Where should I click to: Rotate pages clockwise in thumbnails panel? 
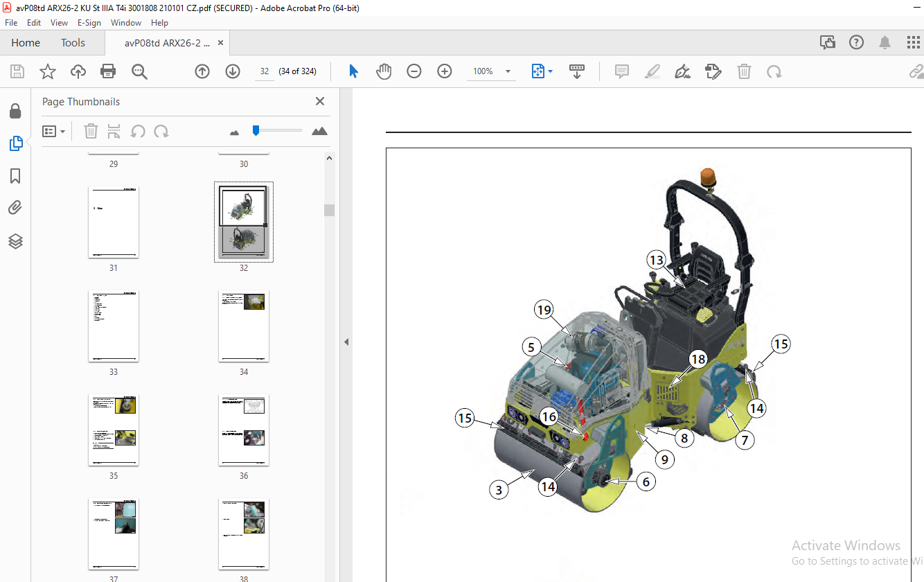(x=161, y=131)
